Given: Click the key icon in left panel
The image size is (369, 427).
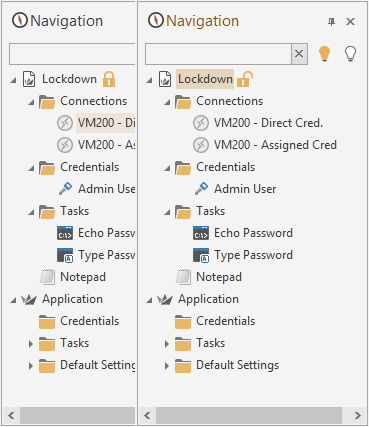Looking at the screenshot, I should 66,189.
